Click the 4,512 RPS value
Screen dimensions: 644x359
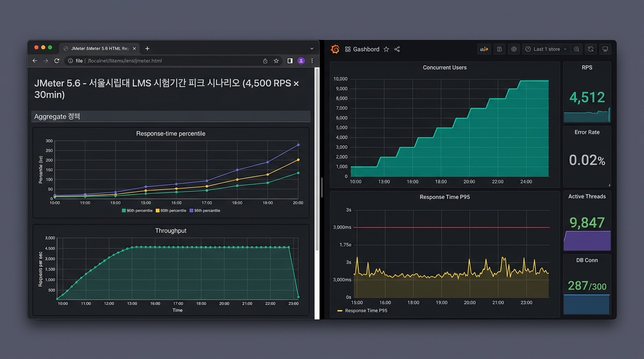tap(587, 97)
